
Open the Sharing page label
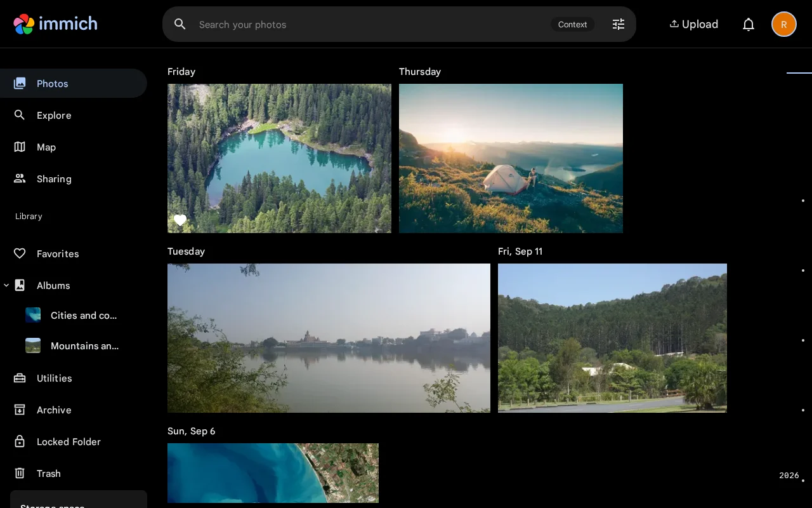54,178
